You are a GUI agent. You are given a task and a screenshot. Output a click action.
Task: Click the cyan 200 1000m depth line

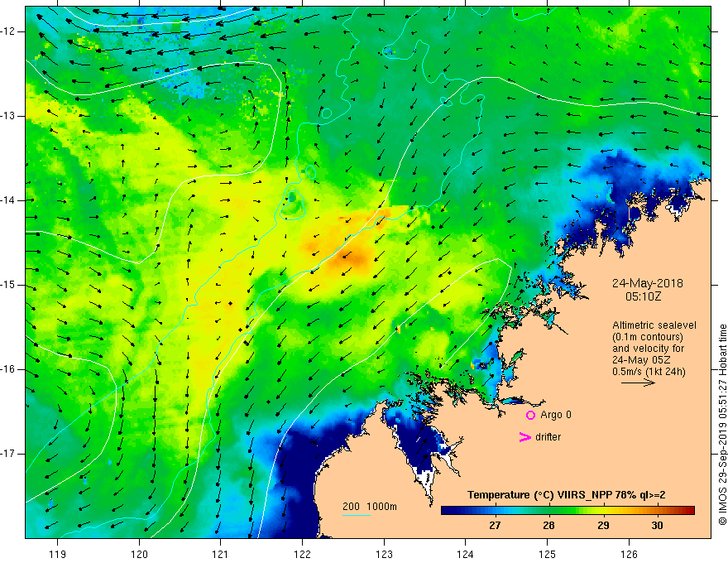tap(356, 515)
